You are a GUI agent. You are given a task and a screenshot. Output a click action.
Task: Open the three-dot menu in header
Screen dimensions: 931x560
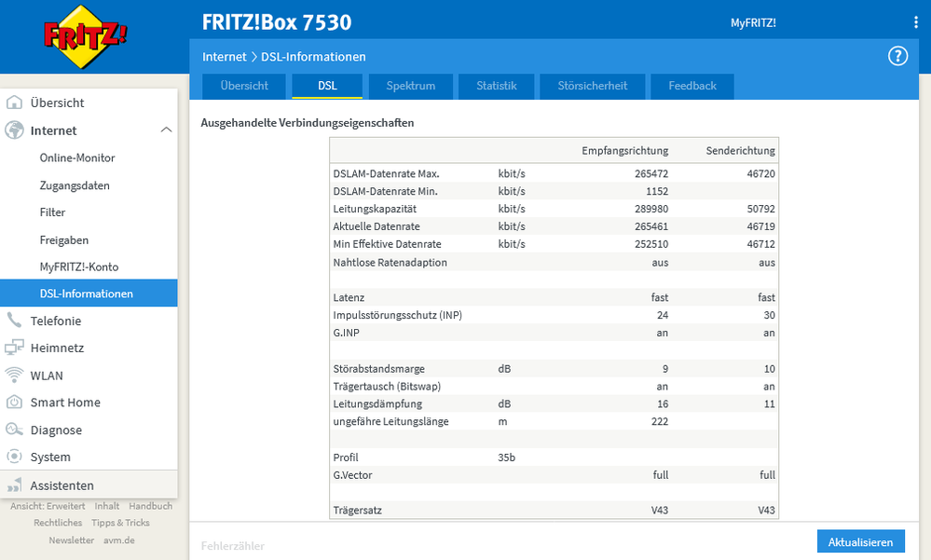click(915, 22)
